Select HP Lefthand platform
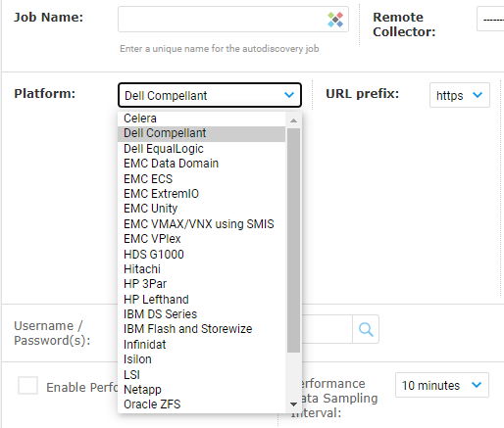The image size is (504, 428). 202,299
